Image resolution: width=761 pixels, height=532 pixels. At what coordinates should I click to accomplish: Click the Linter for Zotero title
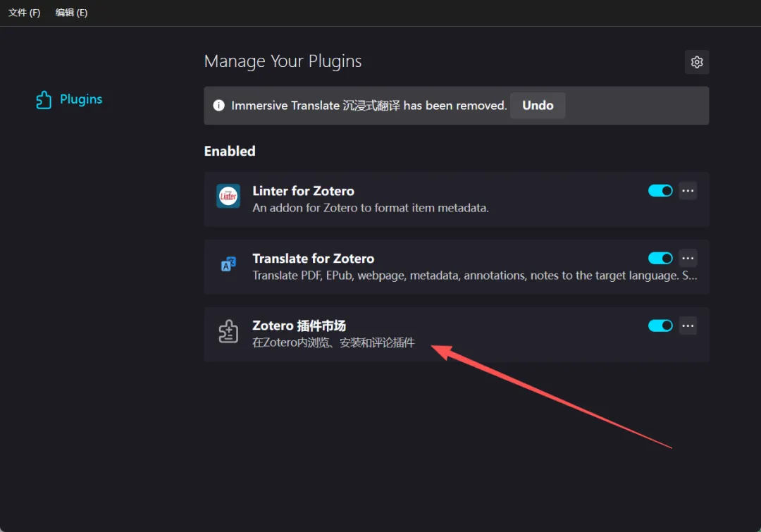(x=303, y=191)
